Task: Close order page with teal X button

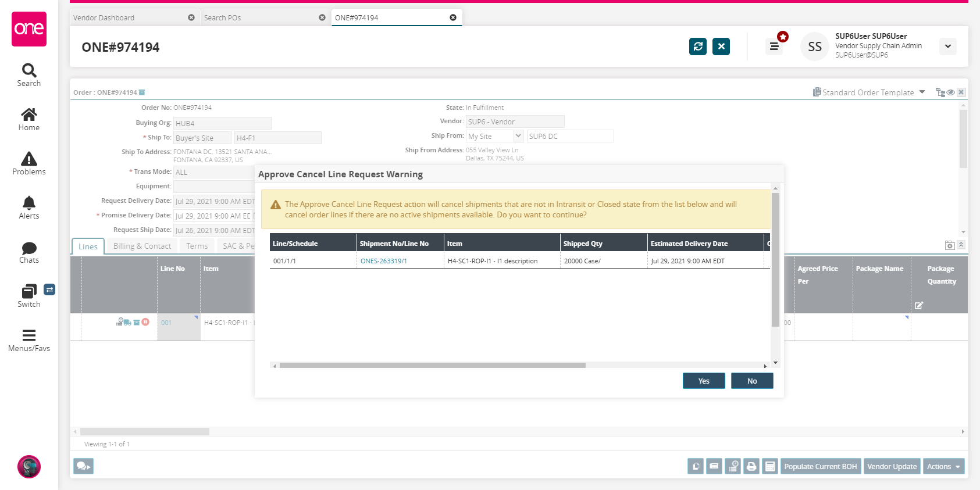Action: 721,47
